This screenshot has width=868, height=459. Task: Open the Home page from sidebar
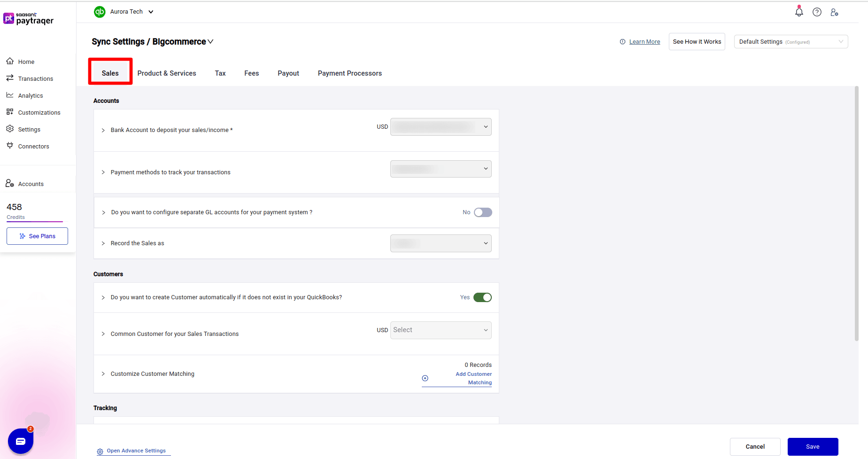coord(26,62)
